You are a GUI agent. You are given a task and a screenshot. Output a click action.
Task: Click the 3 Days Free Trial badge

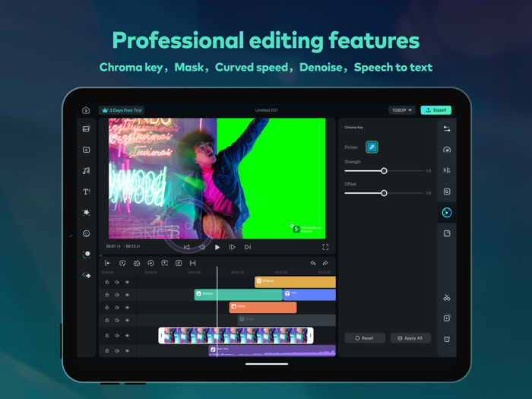pos(122,110)
